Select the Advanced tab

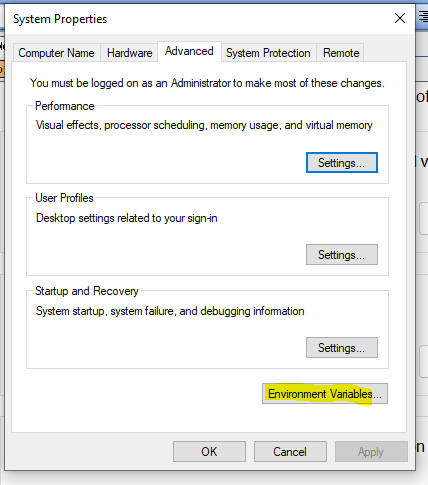coord(189,51)
